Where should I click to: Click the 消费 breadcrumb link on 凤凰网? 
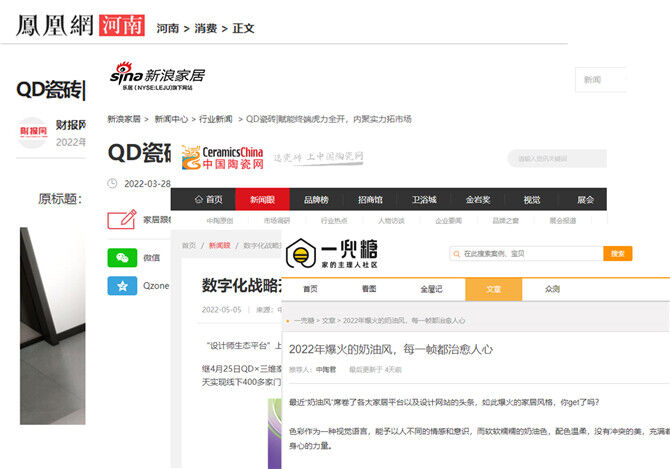205,28
